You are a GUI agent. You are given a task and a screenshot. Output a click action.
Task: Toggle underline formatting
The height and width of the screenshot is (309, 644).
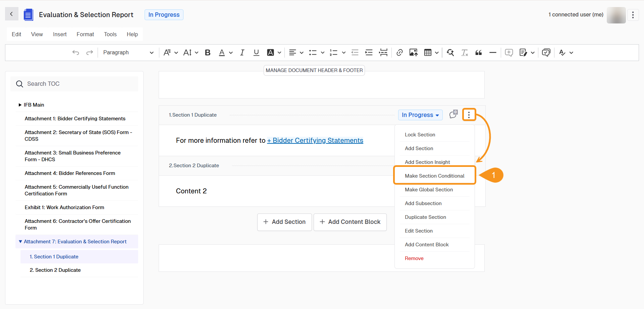[x=256, y=52]
